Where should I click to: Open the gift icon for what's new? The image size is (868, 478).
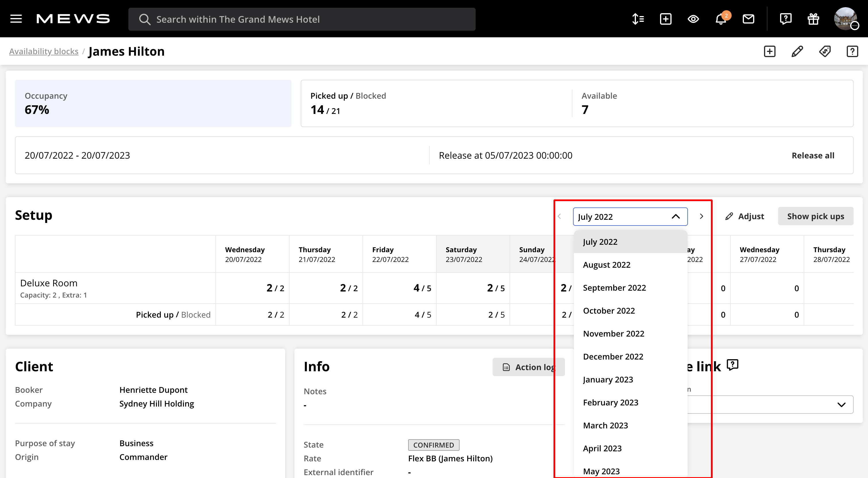(813, 19)
